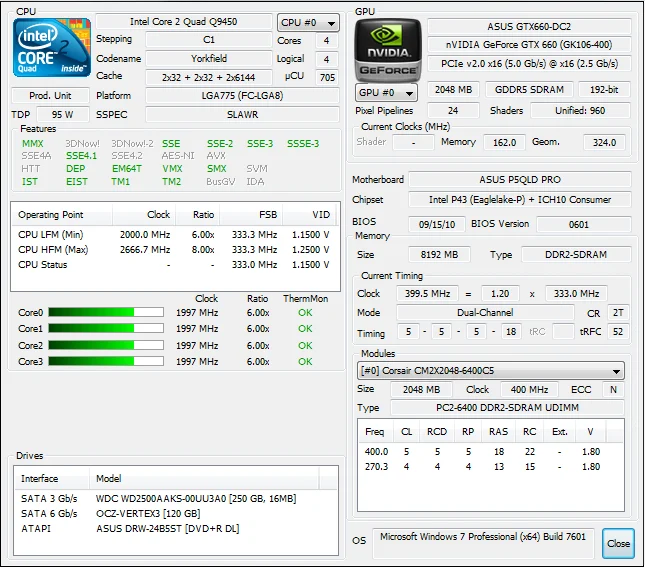Screen dimensions: 645x568
Task: Click the Geom. clock 324.0 field
Action: pyautogui.click(x=604, y=142)
